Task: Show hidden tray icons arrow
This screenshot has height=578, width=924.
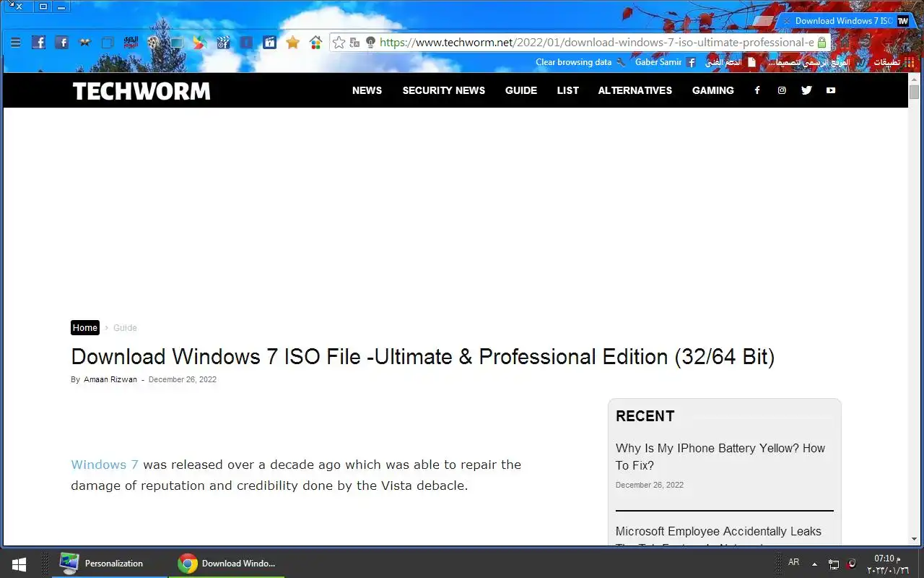Action: click(815, 564)
